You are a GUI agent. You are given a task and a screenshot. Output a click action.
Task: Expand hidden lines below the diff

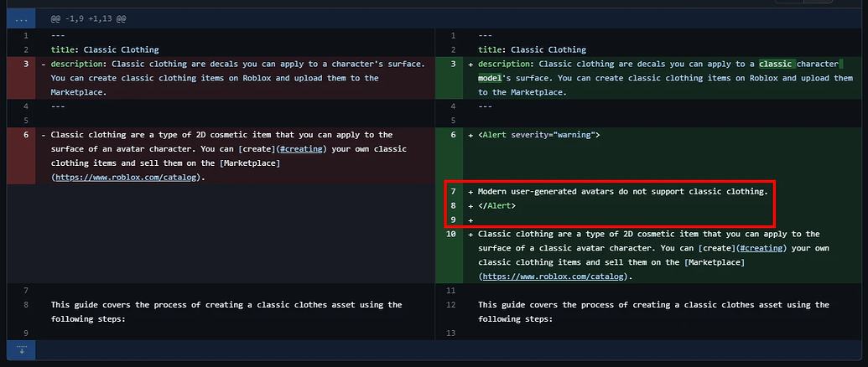click(21, 349)
